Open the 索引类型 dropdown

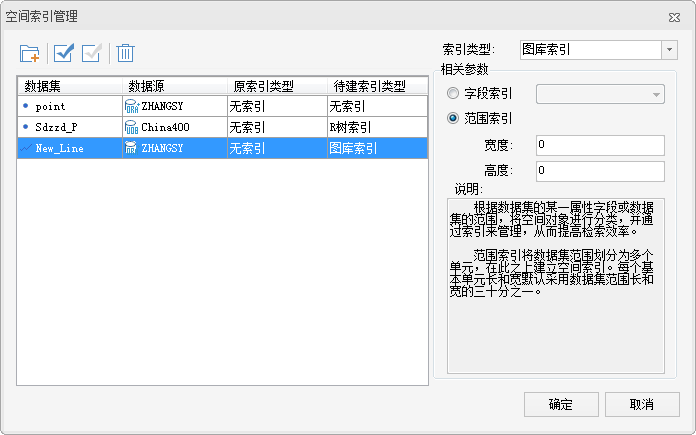(x=668, y=49)
